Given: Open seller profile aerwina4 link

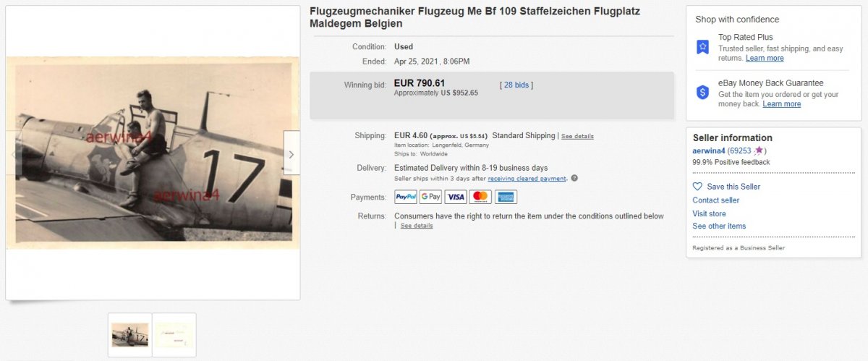Looking at the screenshot, I should pyautogui.click(x=709, y=150).
